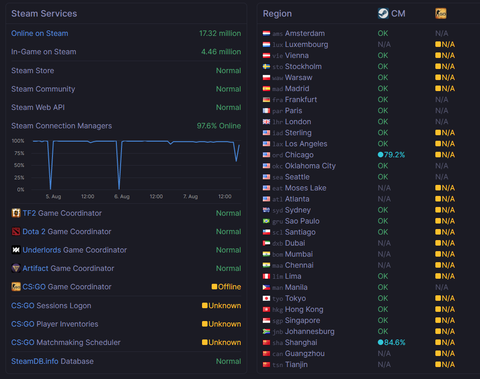Screen dimensions: 480x379
Task: Click the Steam logo icon beside CM
Action: click(383, 14)
